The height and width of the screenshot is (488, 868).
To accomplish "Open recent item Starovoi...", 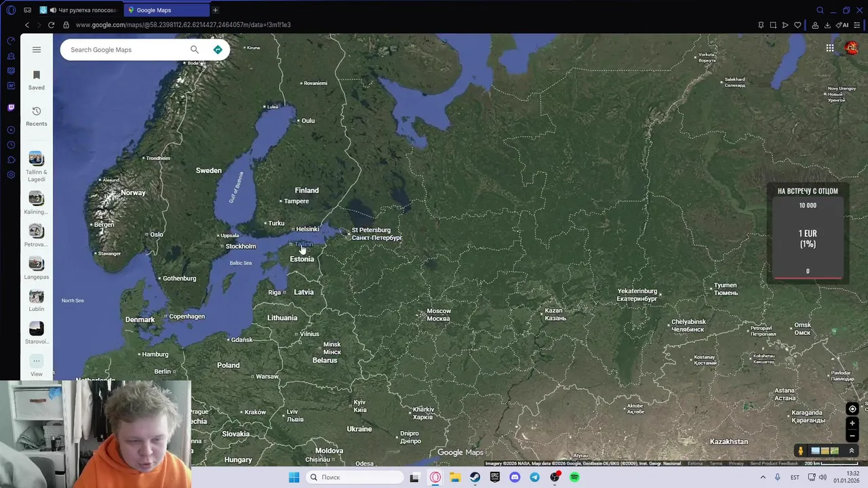I will point(37,333).
